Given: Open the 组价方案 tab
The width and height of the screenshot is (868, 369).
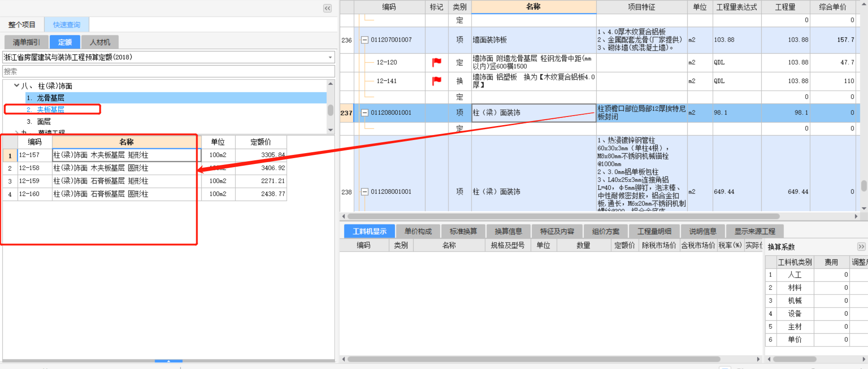Looking at the screenshot, I should 605,231.
